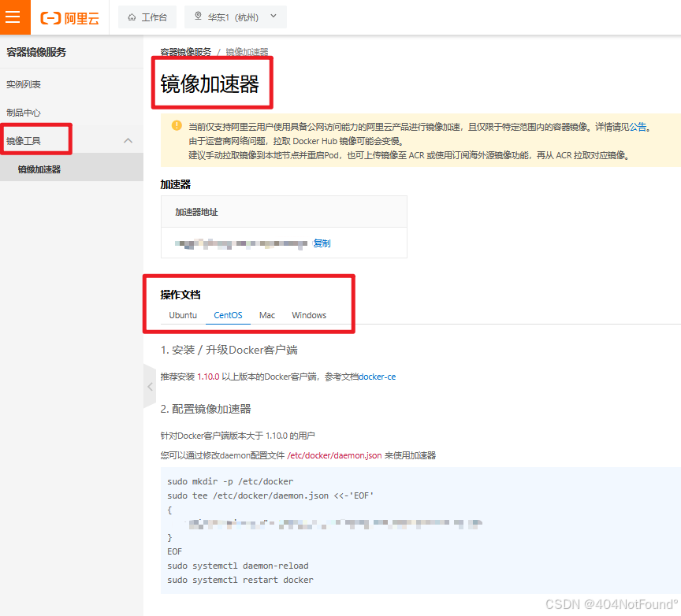Viewport: 681px width, 616px height.
Task: Click the location pin icon beside the region name
Action: pos(197,17)
